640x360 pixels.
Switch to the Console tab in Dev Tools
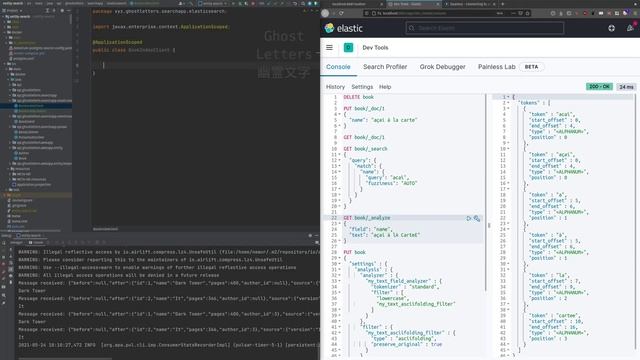(x=338, y=67)
